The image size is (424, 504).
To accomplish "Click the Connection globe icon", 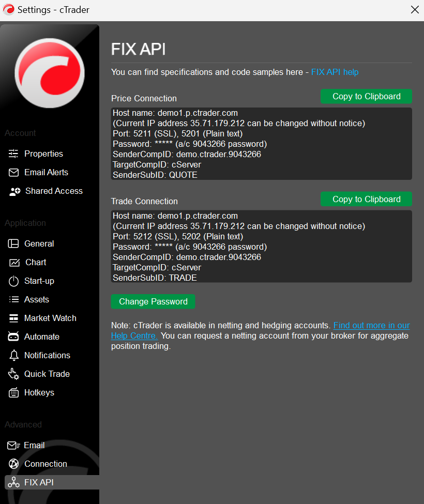I will pyautogui.click(x=13, y=464).
